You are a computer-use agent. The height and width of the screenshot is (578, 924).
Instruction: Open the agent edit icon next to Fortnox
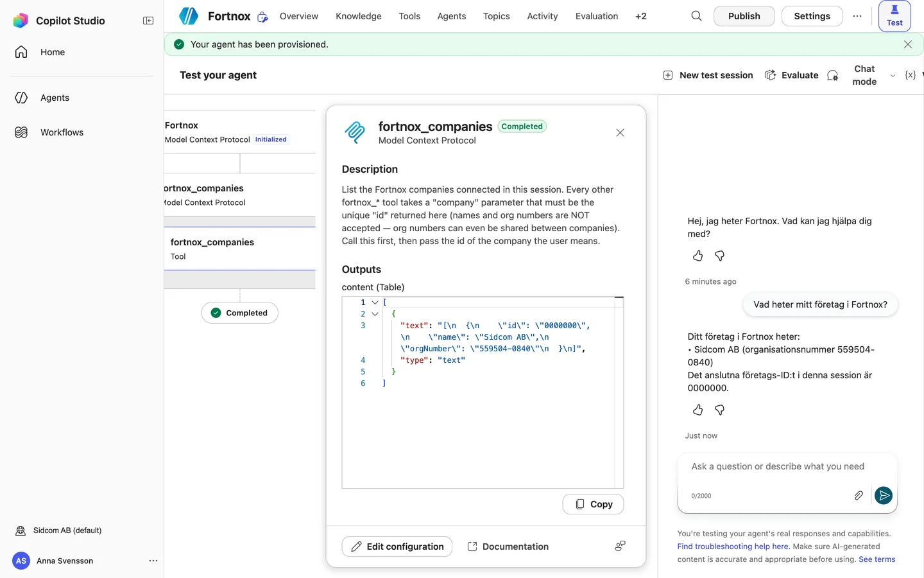(x=262, y=17)
